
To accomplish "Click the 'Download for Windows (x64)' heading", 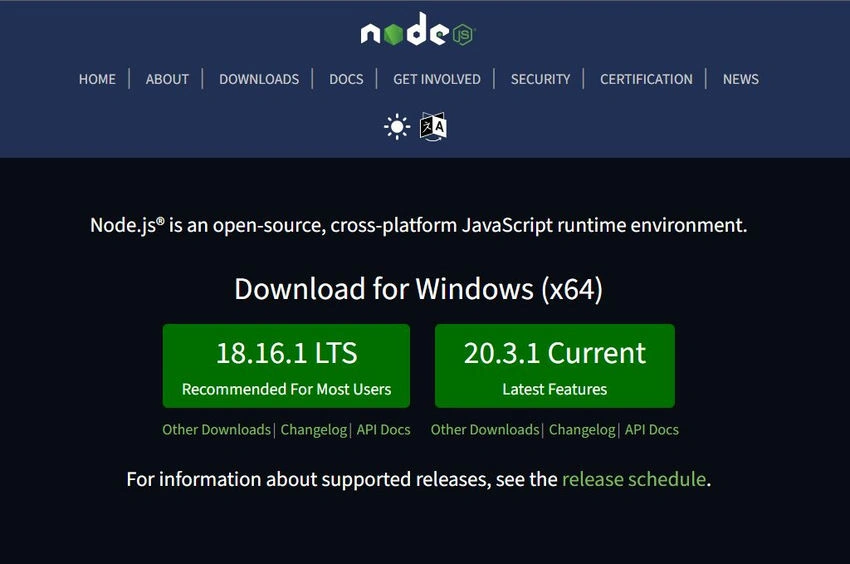I will (418, 289).
